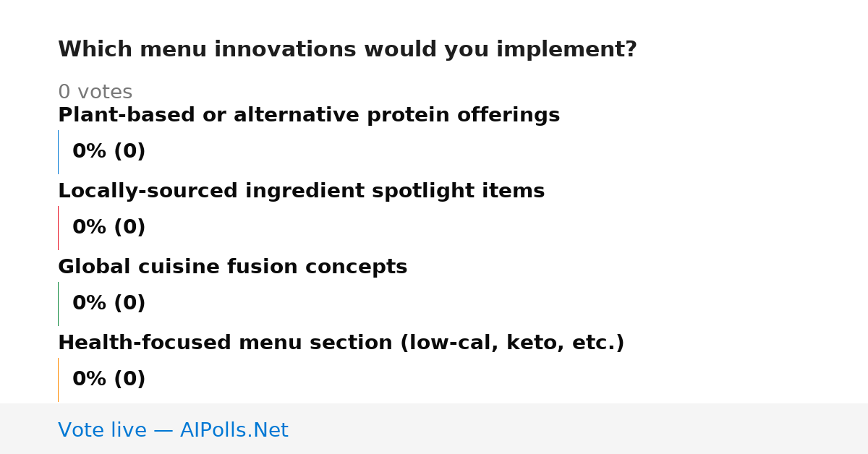Click the blue result bar marker
Viewport: 868px width, 454px height.
click(58, 152)
